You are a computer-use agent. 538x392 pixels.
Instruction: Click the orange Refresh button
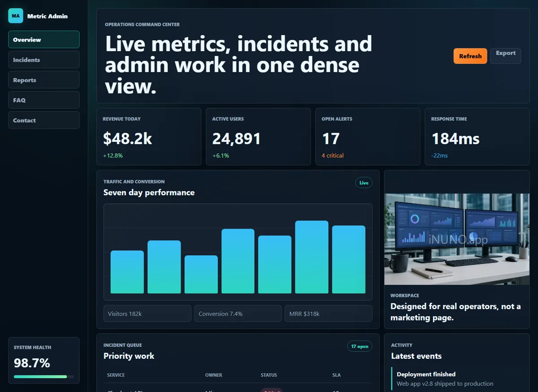pyautogui.click(x=470, y=56)
